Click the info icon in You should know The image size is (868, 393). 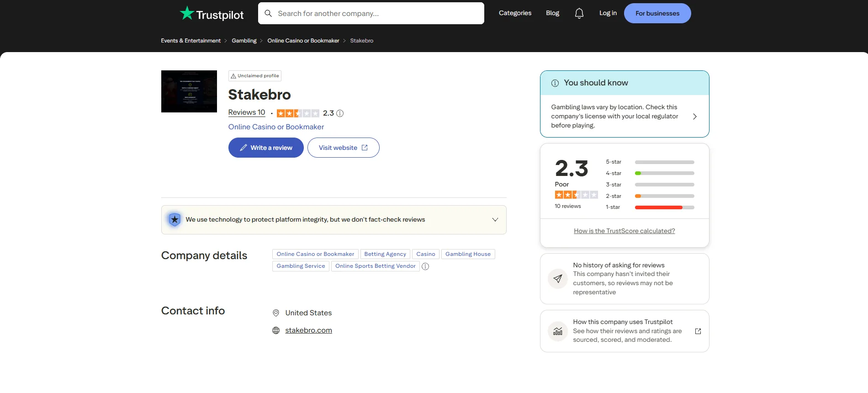(555, 83)
